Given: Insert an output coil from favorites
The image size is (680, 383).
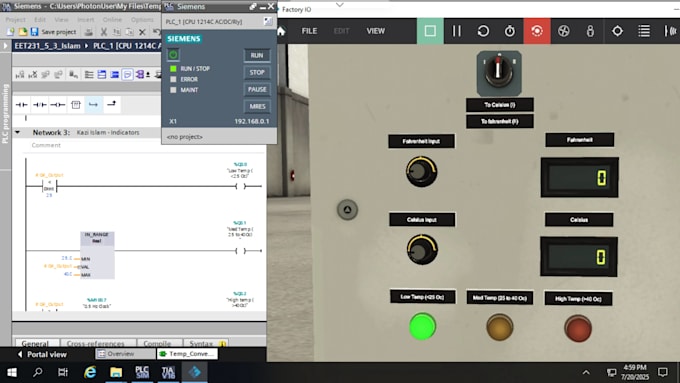Looking at the screenshot, I should (x=58, y=105).
